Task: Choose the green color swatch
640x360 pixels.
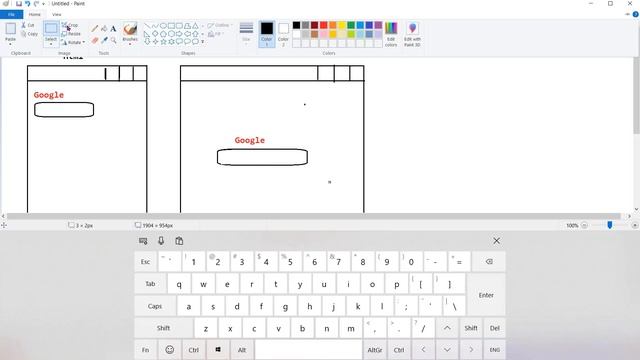Action: (351, 25)
